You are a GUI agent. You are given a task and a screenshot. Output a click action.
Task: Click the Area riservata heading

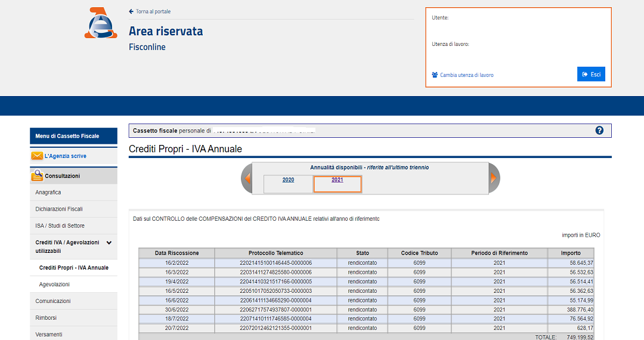pyautogui.click(x=166, y=31)
